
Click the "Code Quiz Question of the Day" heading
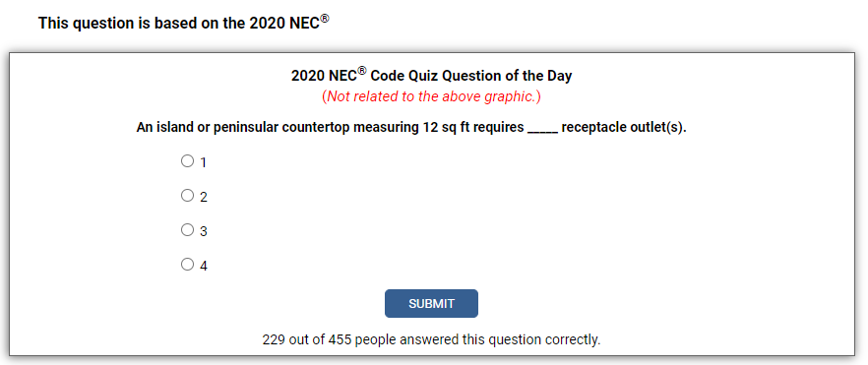point(471,76)
